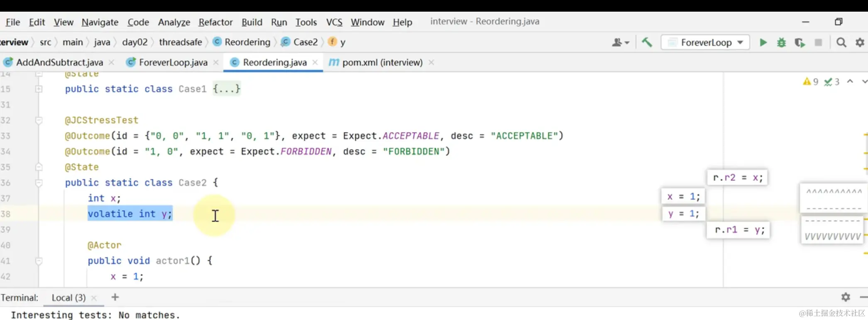Open the Tools menu
The image size is (868, 320).
click(306, 22)
